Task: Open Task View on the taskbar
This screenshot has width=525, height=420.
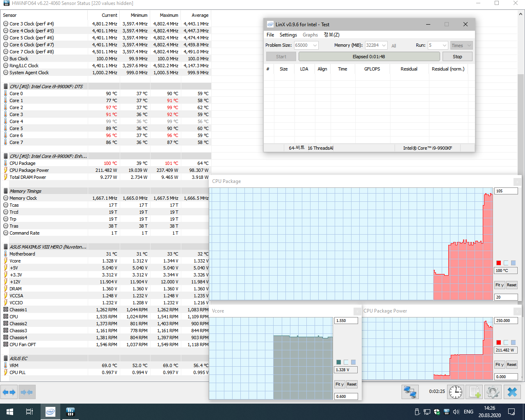Action: click(x=30, y=412)
